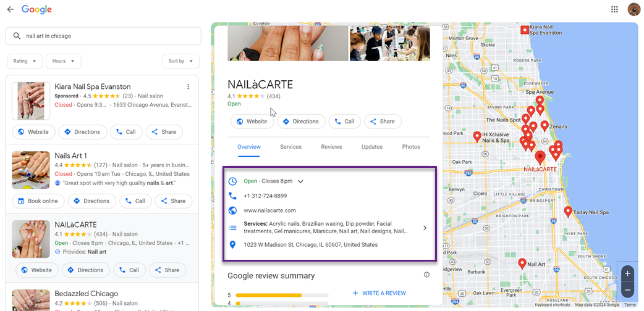Open website in NAILàCARTE list result
Viewport: 644px width, 311px height.
pos(37,270)
